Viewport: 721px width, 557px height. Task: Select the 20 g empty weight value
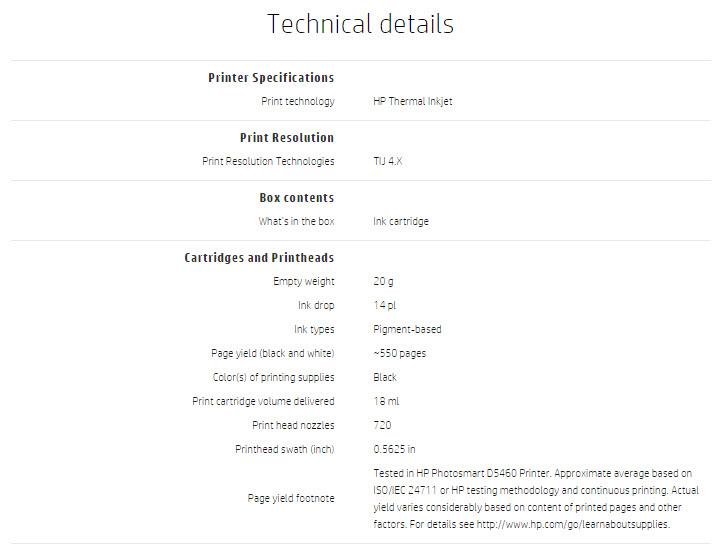tap(383, 282)
